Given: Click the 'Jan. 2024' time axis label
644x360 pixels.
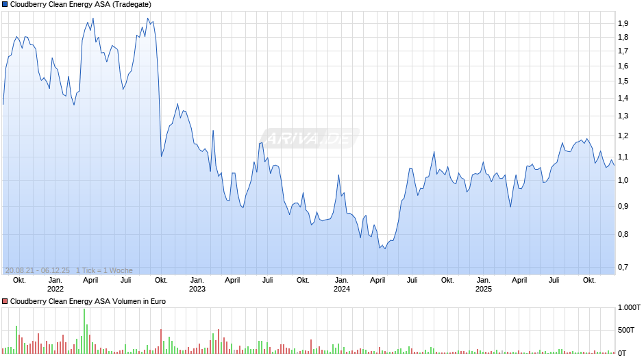Looking at the screenshot, I should (x=341, y=285).
